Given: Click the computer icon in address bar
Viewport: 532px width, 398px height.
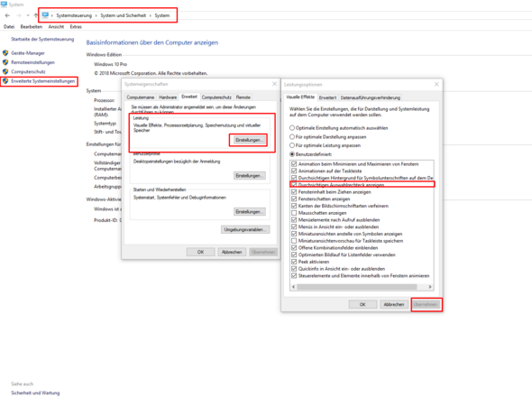Looking at the screenshot, I should tap(45, 15).
